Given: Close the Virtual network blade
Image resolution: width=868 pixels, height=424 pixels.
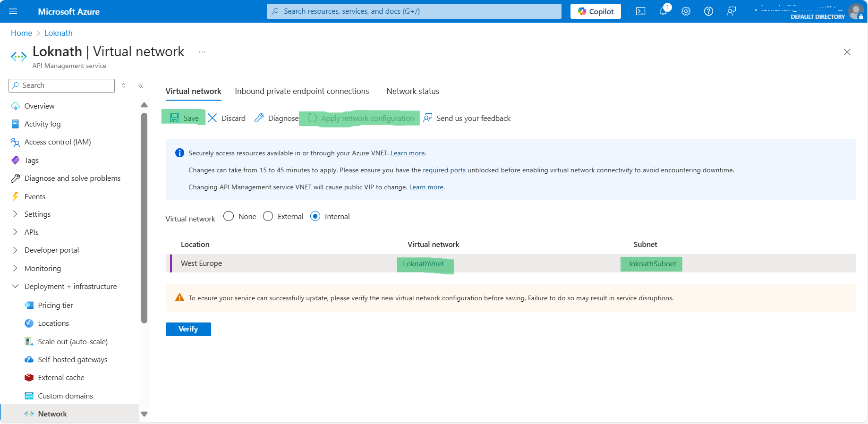Looking at the screenshot, I should (x=847, y=52).
